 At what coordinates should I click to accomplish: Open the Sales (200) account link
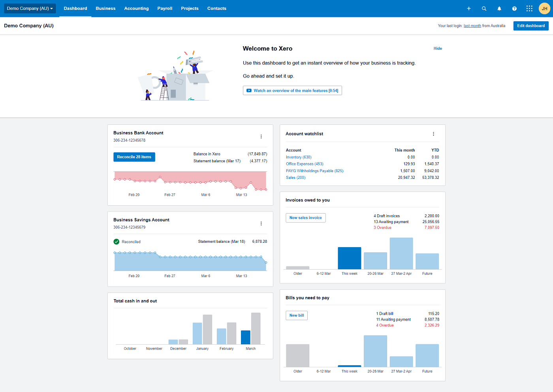295,177
